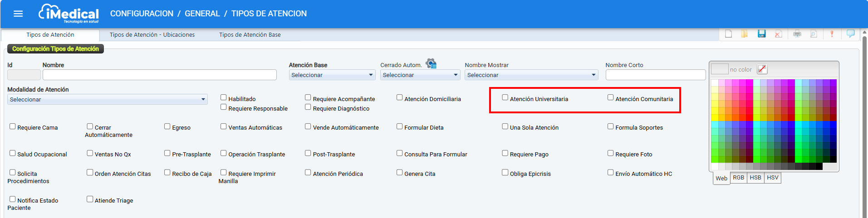Expand the Atención Base dropdown
This screenshot has width=868, height=218.
point(332,75)
